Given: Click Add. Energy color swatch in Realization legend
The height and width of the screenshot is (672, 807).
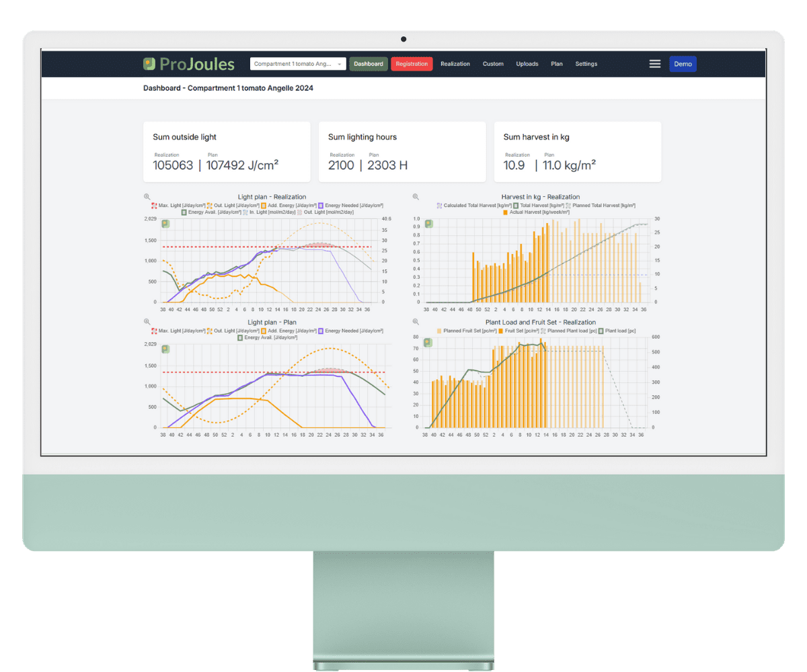Looking at the screenshot, I should (x=264, y=205).
